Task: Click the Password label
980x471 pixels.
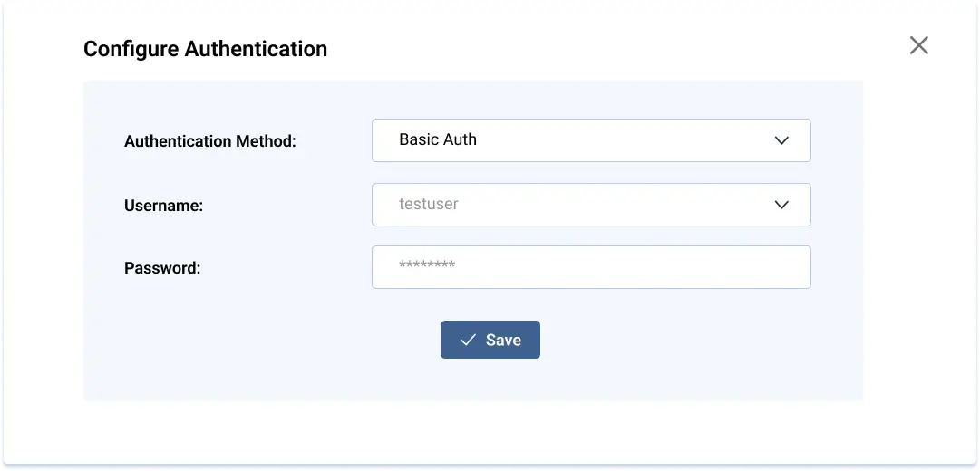Action: tap(162, 268)
